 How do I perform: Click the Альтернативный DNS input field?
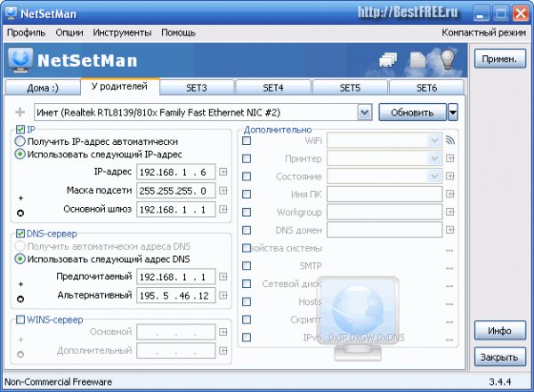click(x=176, y=295)
